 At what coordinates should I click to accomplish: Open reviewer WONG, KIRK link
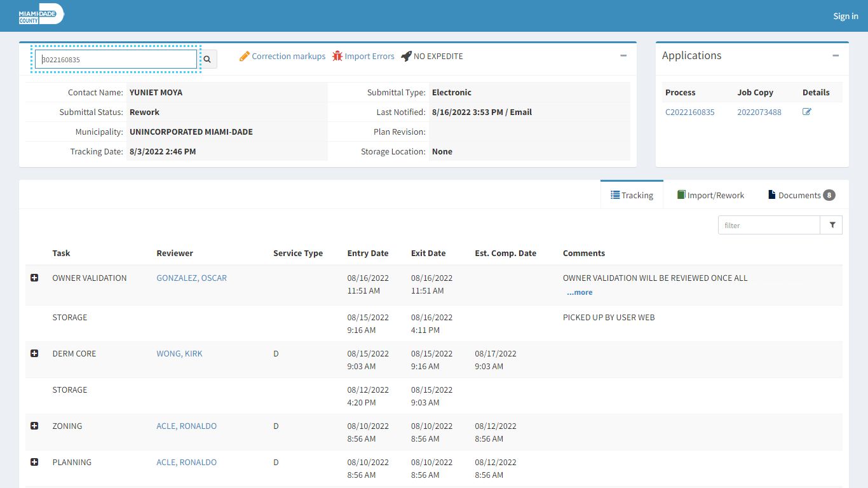point(180,353)
